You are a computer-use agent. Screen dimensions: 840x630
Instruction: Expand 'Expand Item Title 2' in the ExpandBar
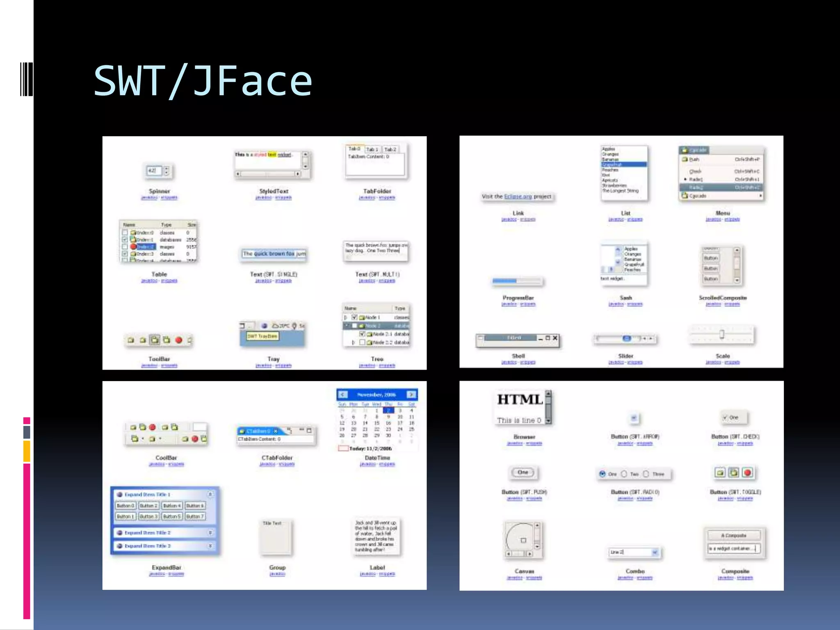pos(210,533)
